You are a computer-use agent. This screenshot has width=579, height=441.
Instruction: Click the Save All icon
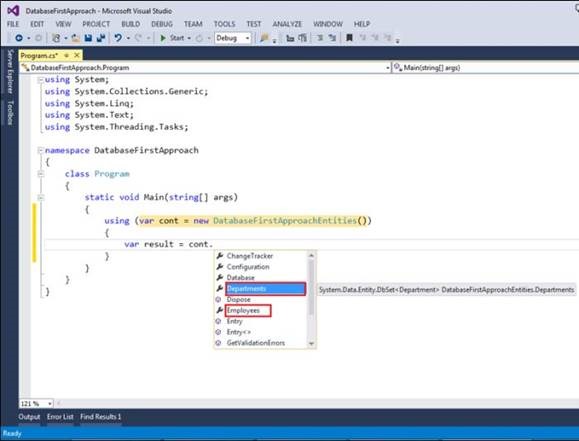(101, 38)
